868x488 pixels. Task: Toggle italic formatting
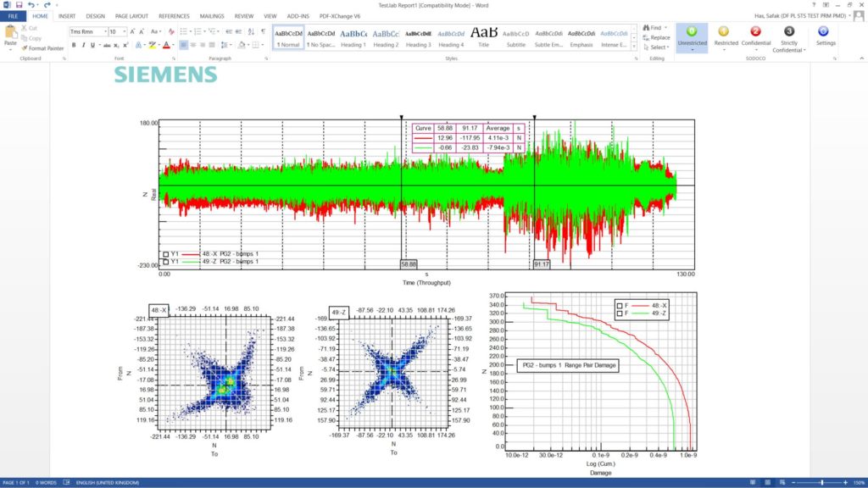[83, 45]
